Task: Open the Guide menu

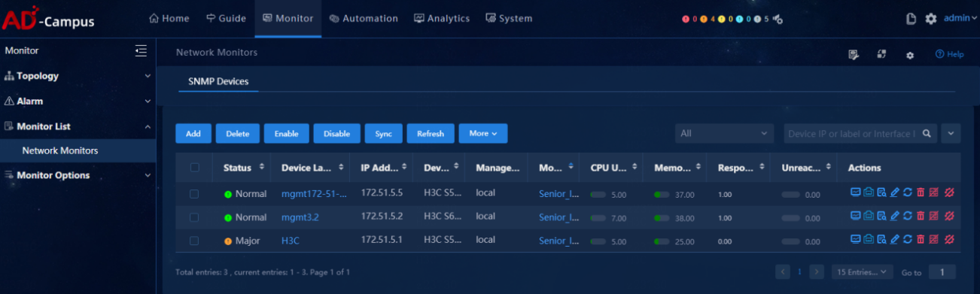Action: coord(226,18)
